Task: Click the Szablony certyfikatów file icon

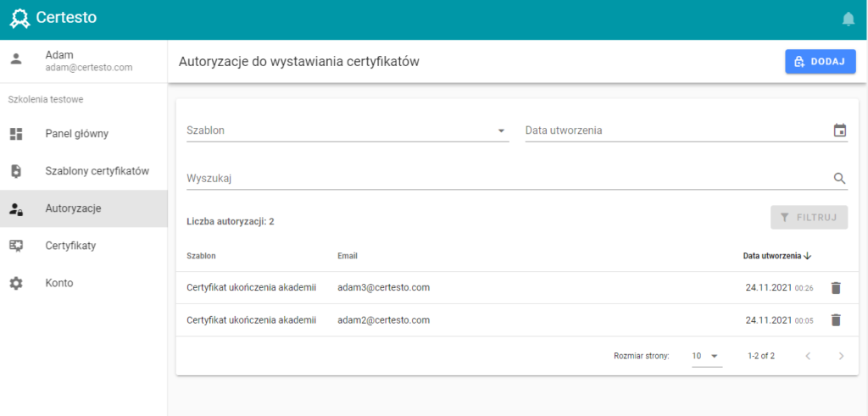Action: coord(16,171)
